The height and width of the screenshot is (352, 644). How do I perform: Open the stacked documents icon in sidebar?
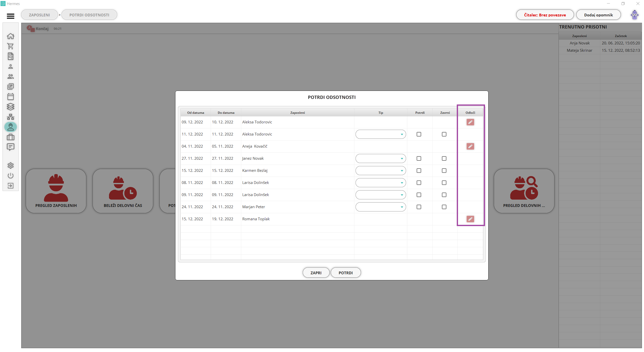pyautogui.click(x=10, y=87)
